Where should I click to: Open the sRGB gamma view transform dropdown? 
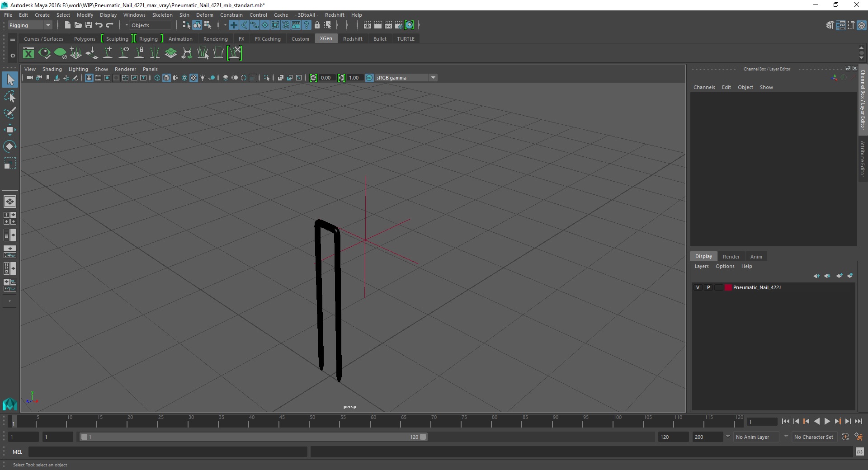click(406, 78)
